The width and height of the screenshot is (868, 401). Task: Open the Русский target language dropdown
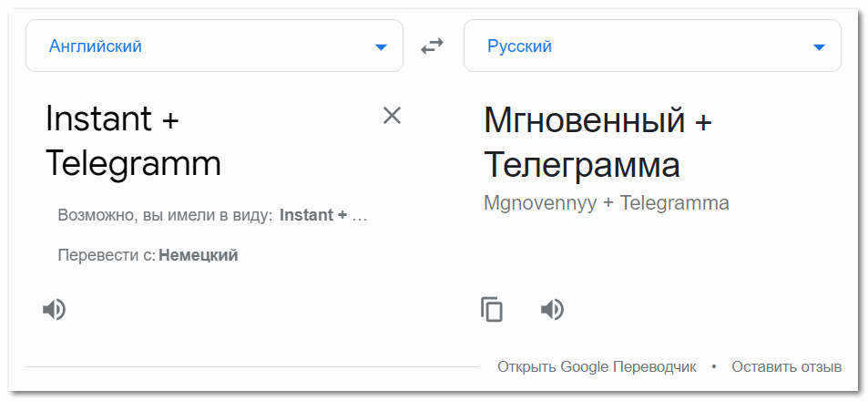tap(652, 46)
